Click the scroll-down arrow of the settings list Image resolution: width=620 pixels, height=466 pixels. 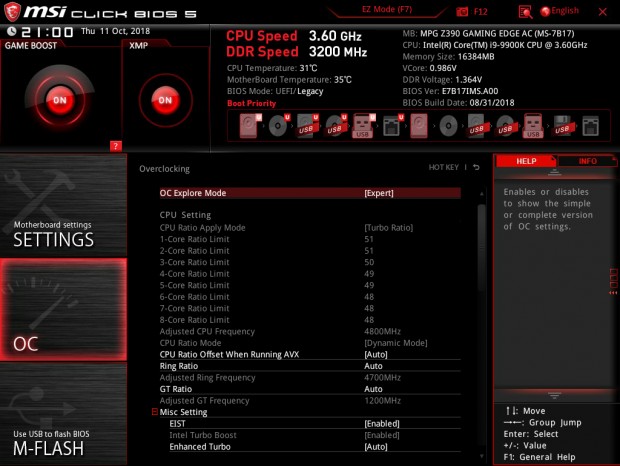(481, 456)
